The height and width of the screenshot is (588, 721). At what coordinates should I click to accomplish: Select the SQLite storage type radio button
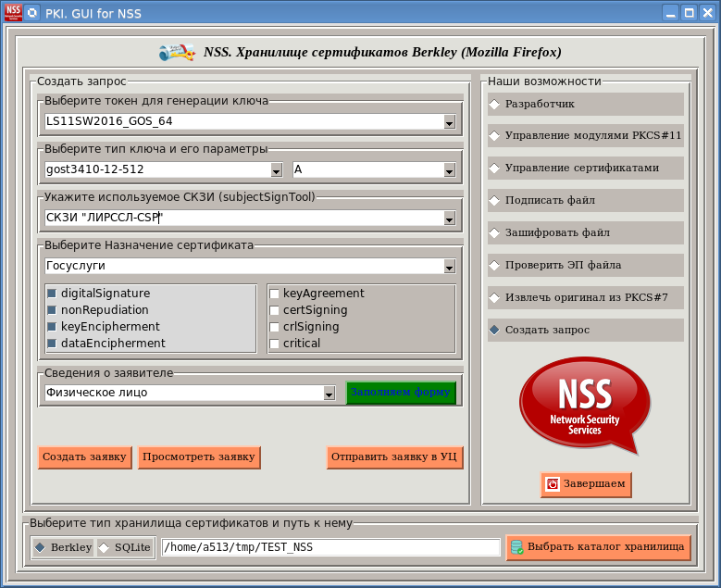(104, 547)
